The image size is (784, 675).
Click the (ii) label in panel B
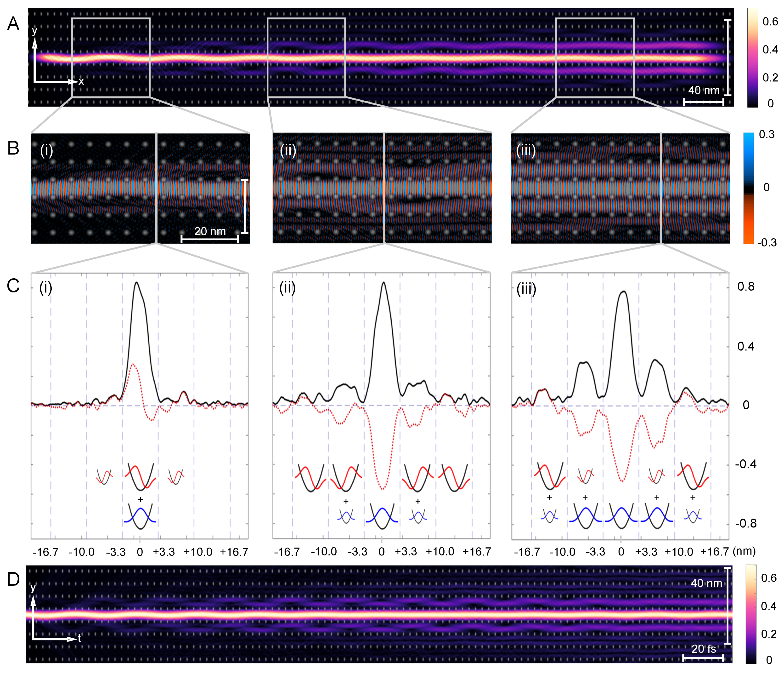point(288,151)
